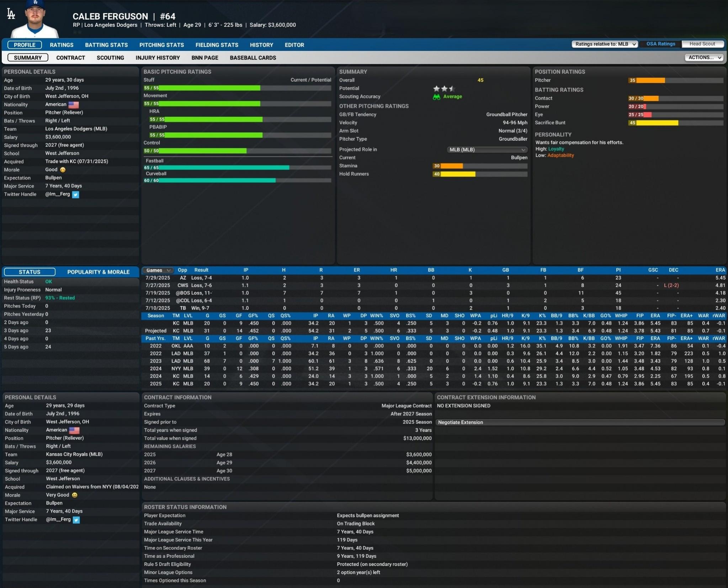The width and height of the screenshot is (728, 588).
Task: Switch to the Injury History subtab
Action: [158, 58]
